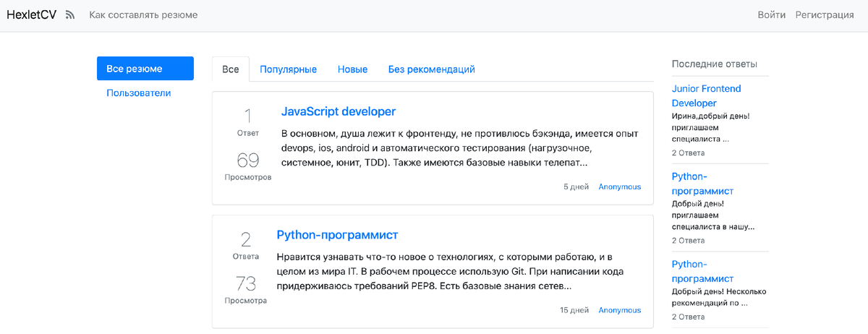Open recent answer link above "Несколько рекомендаций по"
868x334 pixels.
click(x=702, y=271)
